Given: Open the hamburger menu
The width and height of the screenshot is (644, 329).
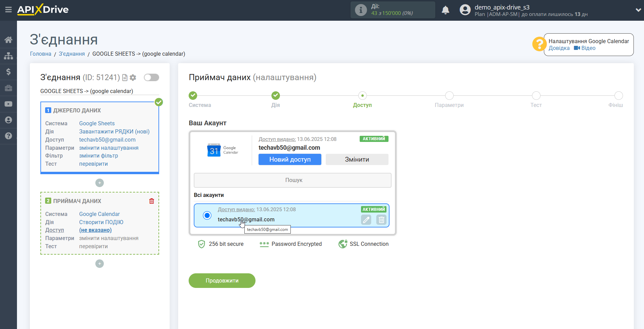Looking at the screenshot, I should [x=8, y=10].
